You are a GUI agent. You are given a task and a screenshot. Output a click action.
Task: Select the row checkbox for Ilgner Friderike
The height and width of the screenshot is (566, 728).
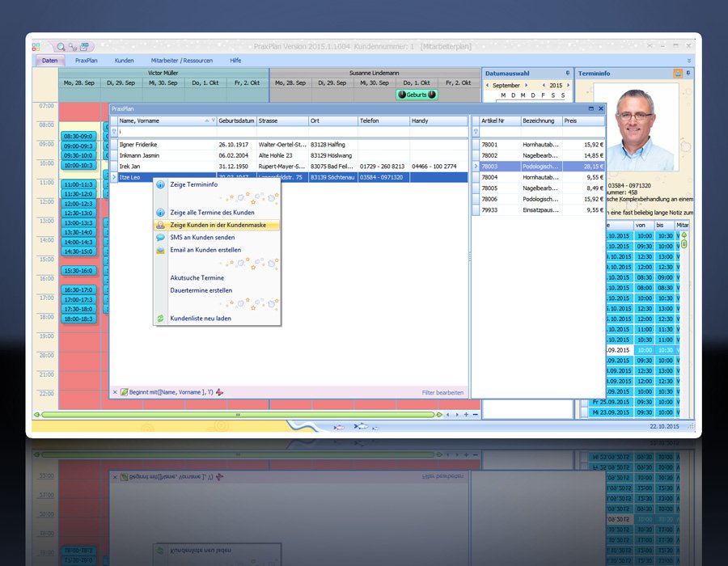[114, 145]
